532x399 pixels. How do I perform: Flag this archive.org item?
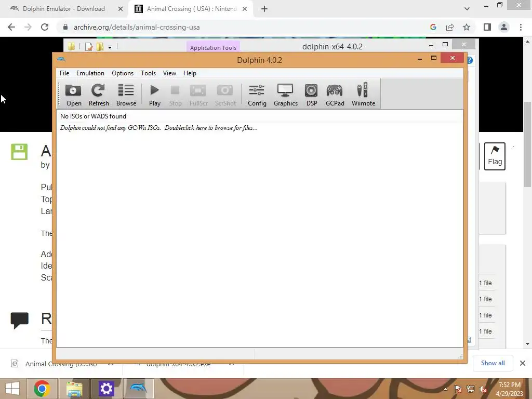pos(495,156)
